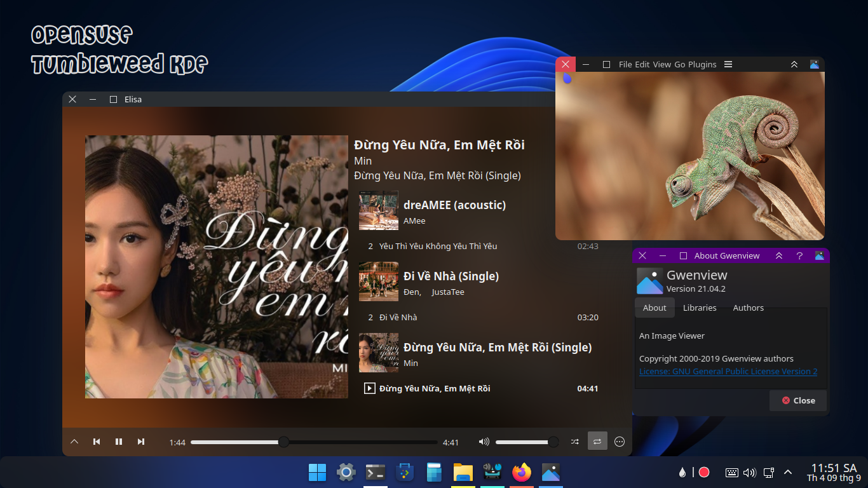Close the About Gwenview dialog with the Close button
The image size is (868, 488).
click(x=798, y=400)
